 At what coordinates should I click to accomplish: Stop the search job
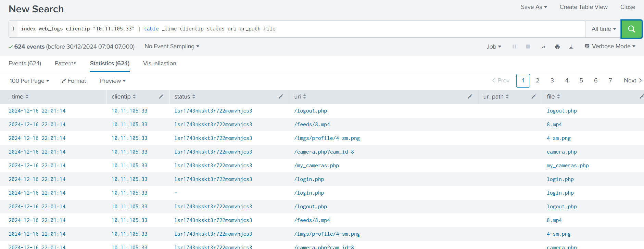[528, 47]
